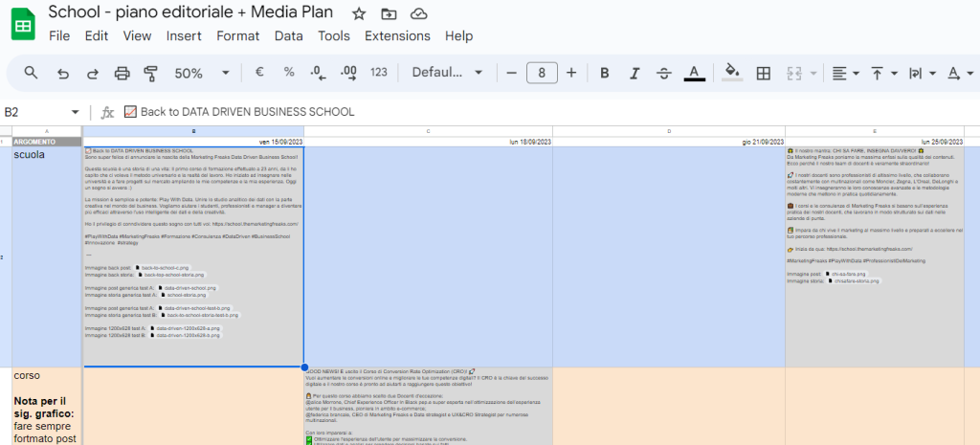Select column E header
The image size is (980, 445).
875,131
